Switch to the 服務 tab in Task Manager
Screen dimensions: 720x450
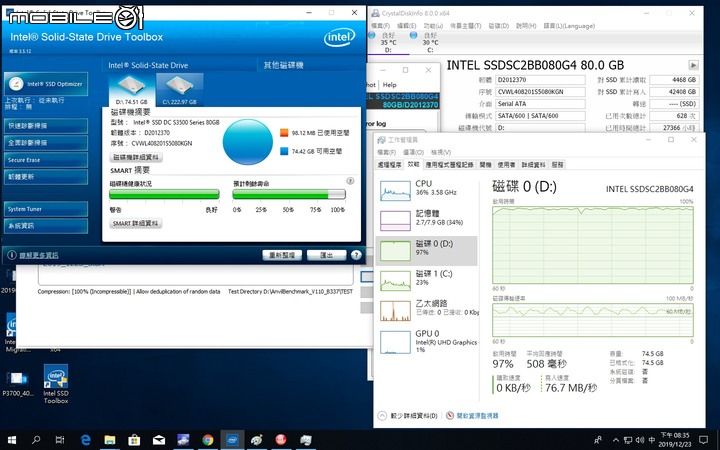(x=557, y=164)
